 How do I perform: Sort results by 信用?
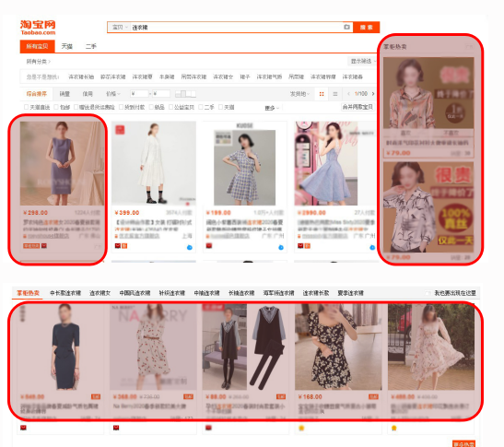click(88, 94)
